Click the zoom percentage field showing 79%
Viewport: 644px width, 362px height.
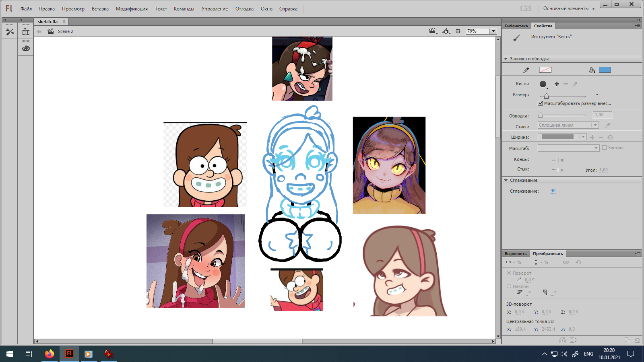point(478,31)
